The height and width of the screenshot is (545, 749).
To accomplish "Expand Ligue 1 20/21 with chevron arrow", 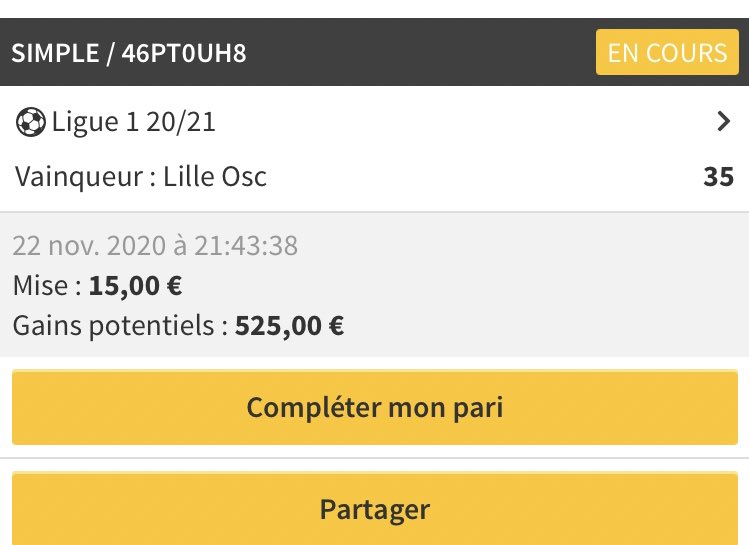I will (x=724, y=121).
